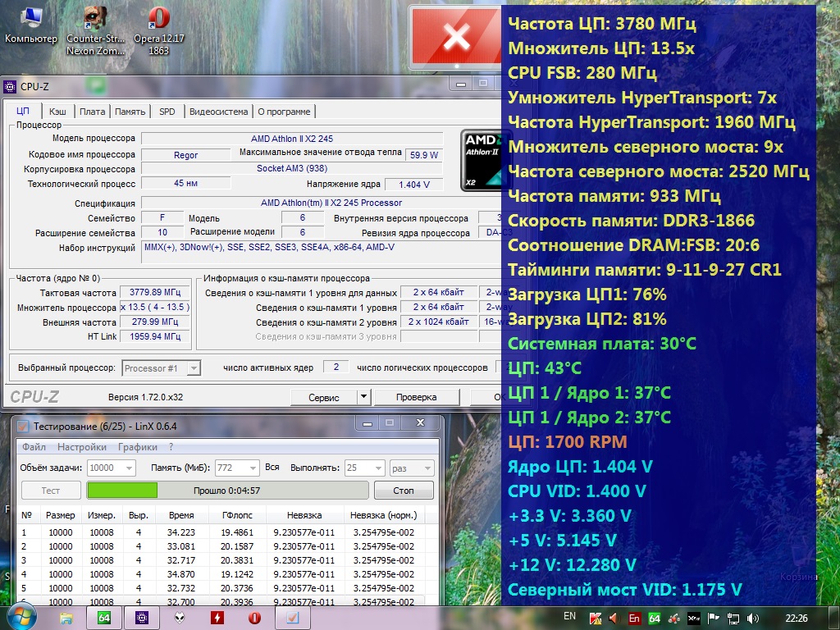
Task: Click the Regor code name field
Action: click(186, 155)
